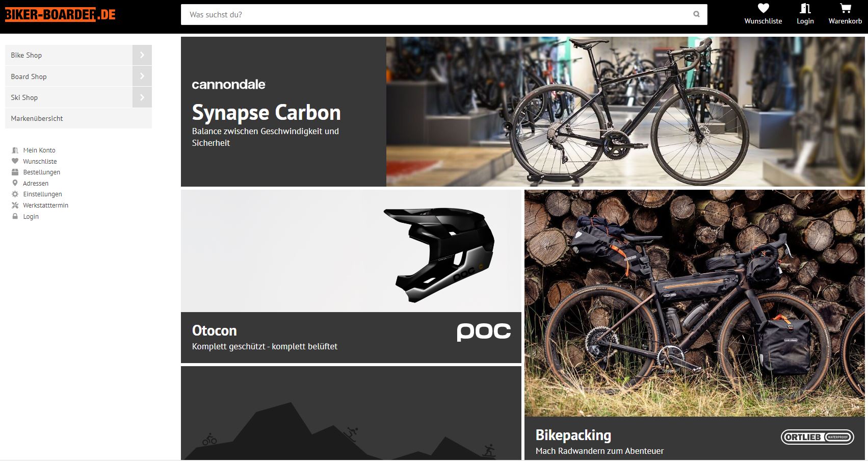The height and width of the screenshot is (461, 868).
Task: Click the location pin icon beside Adressen
Action: [15, 183]
